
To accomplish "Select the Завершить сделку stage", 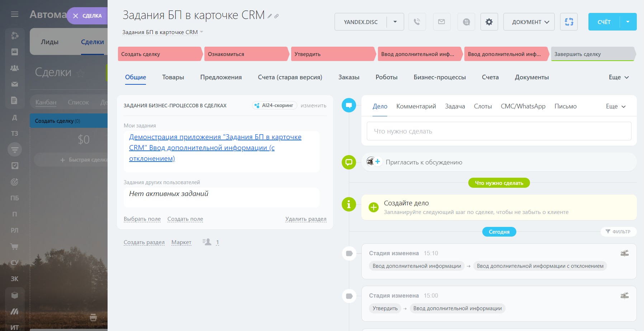I will pyautogui.click(x=592, y=54).
